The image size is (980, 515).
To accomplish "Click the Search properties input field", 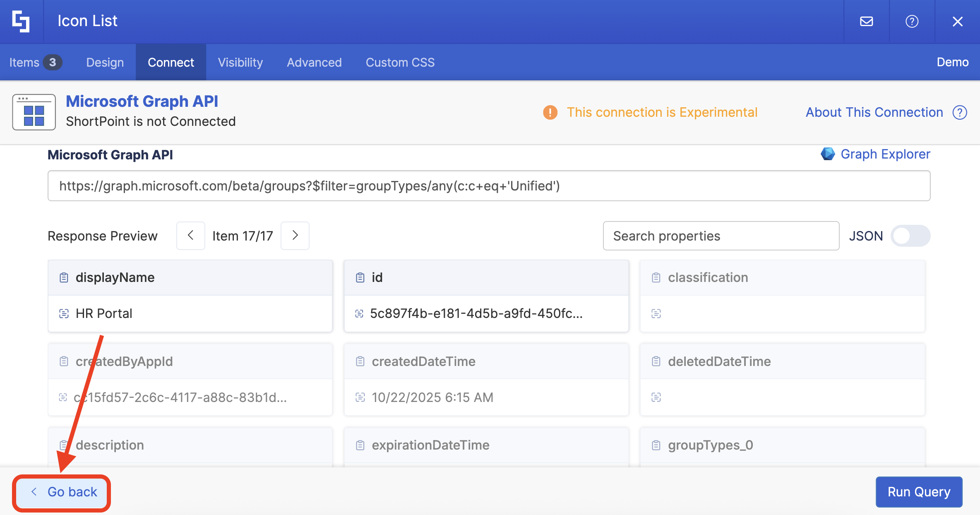I will coord(721,236).
